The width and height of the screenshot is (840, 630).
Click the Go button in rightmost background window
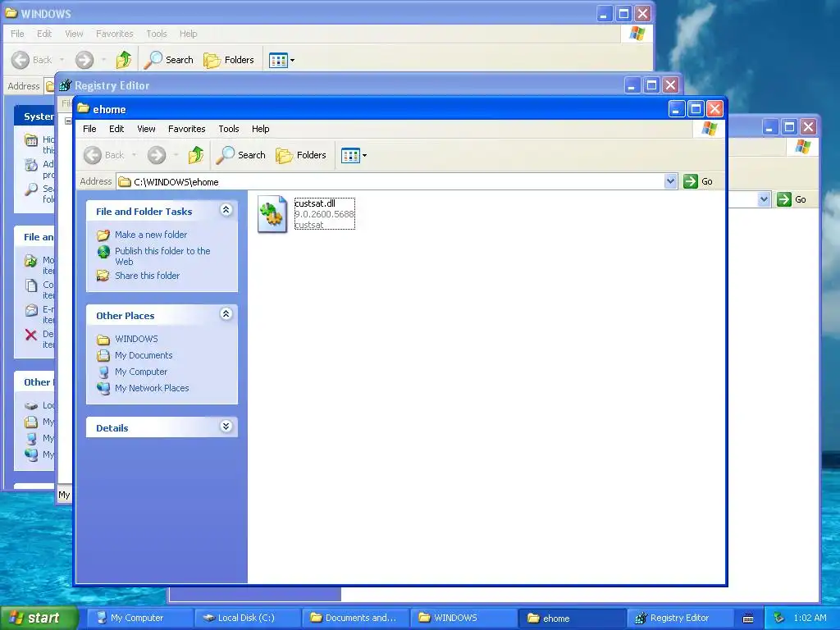[792, 200]
